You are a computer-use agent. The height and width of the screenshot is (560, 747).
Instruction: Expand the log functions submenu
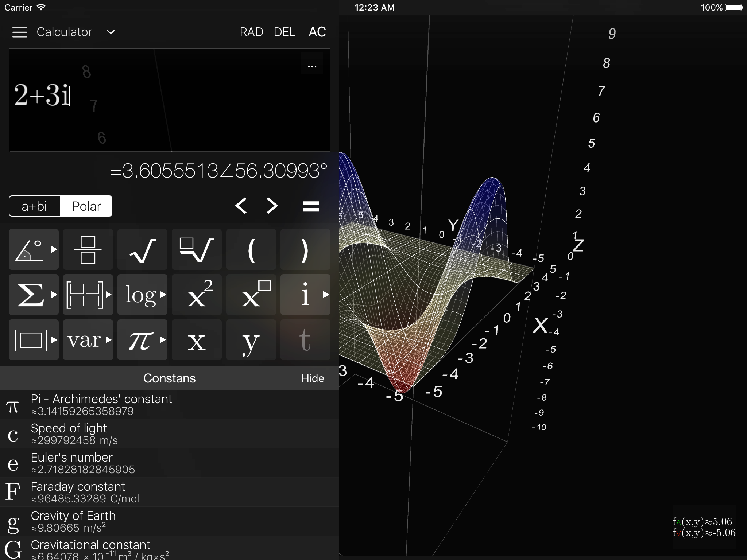coord(142,295)
